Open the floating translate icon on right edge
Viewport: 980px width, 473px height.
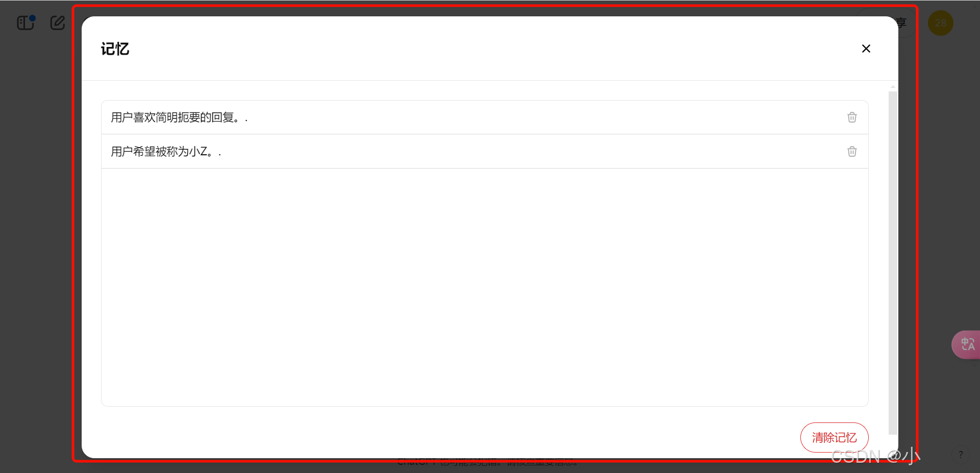[967, 344]
